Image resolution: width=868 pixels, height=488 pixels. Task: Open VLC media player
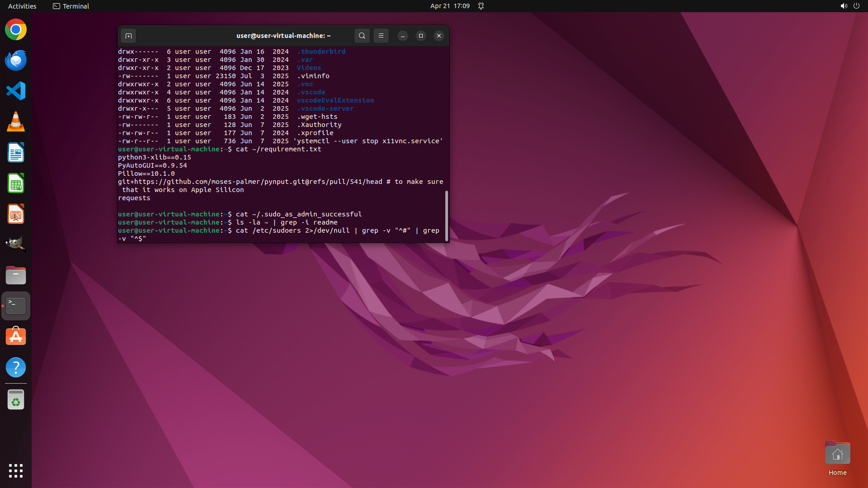click(16, 122)
